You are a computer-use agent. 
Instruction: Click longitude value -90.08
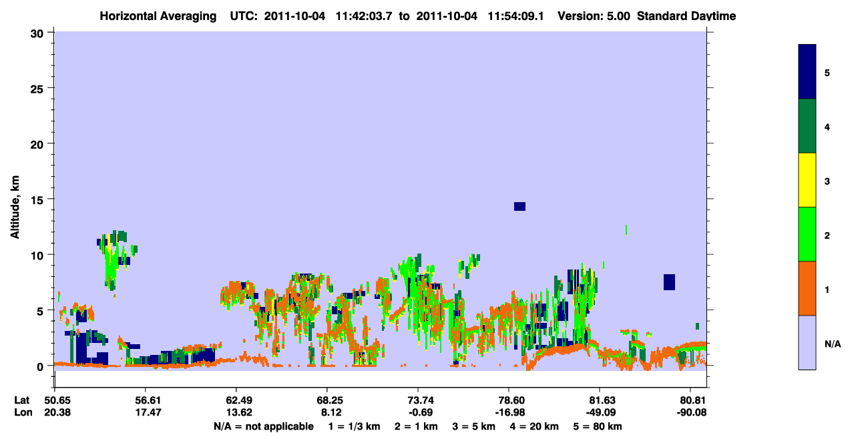pos(691,412)
